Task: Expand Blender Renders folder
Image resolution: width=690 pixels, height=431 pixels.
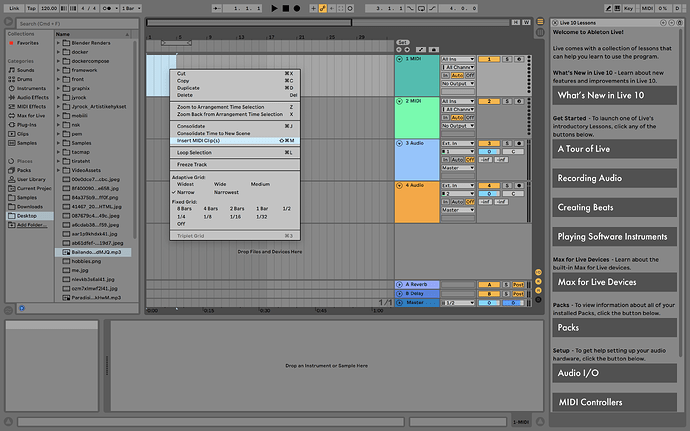Action: (58, 43)
